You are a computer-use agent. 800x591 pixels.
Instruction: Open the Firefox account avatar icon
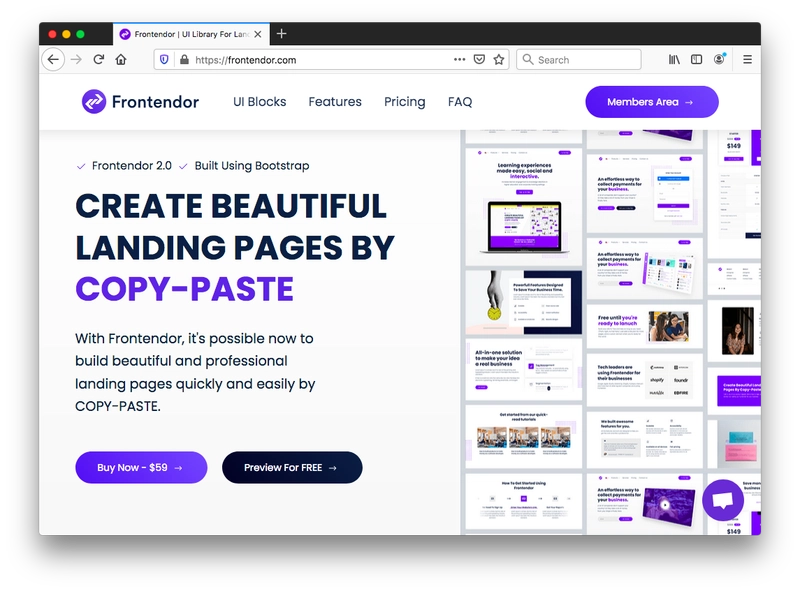[x=719, y=59]
